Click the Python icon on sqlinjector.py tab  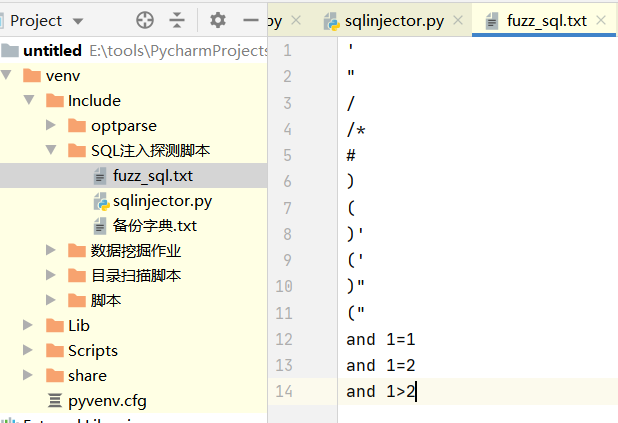coord(331,21)
